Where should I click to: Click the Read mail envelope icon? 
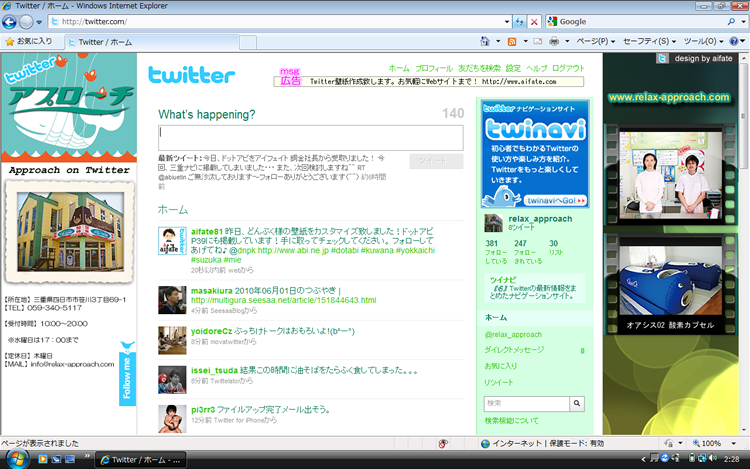538,42
